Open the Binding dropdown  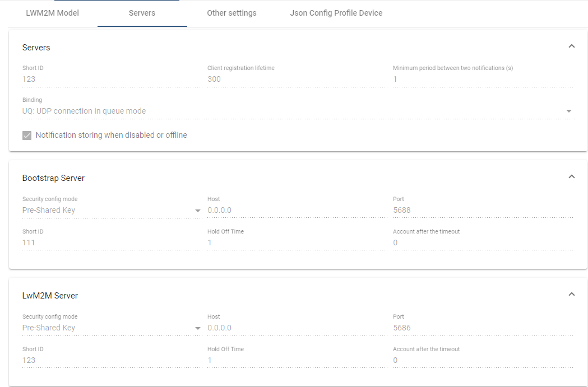click(x=570, y=111)
